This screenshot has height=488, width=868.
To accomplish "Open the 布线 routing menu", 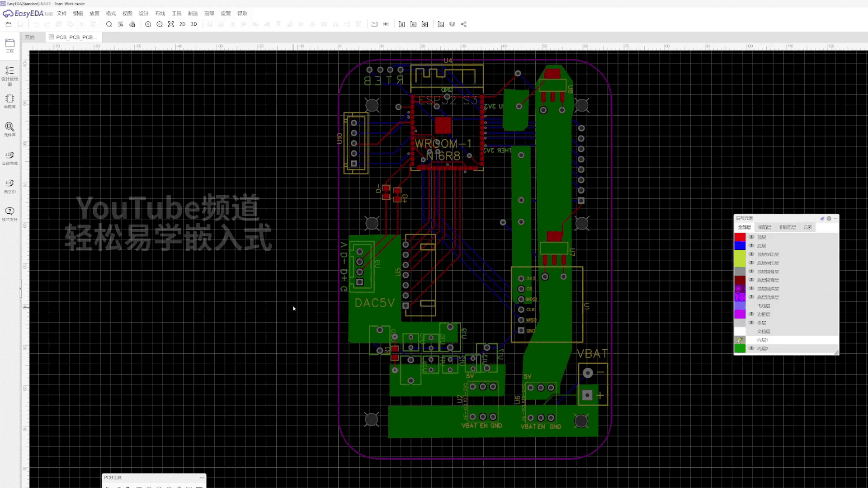I will (x=160, y=14).
